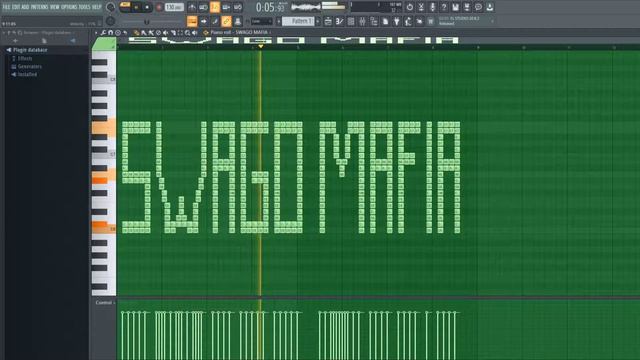Open the VIEW menu

[x=55, y=7]
